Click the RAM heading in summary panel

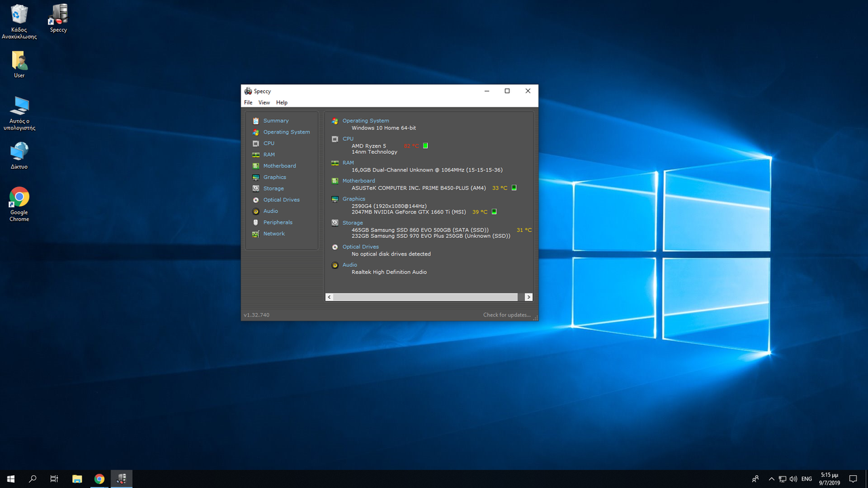[348, 163]
